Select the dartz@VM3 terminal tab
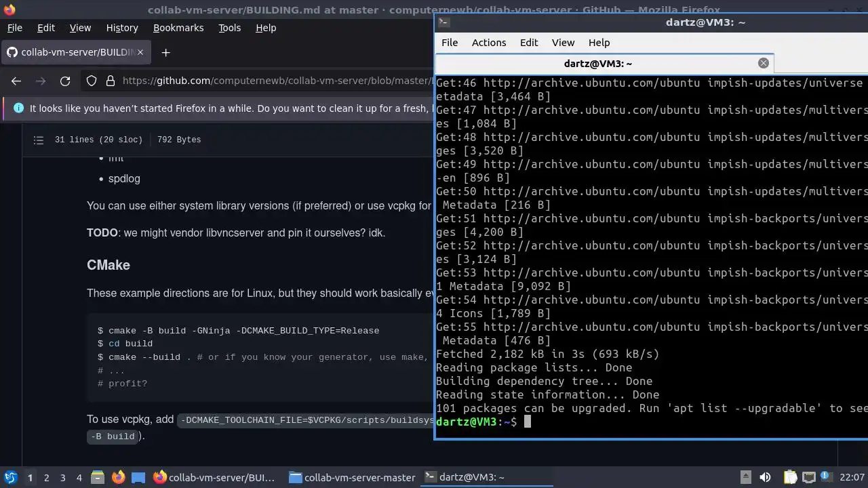The image size is (868, 488). tap(604, 63)
